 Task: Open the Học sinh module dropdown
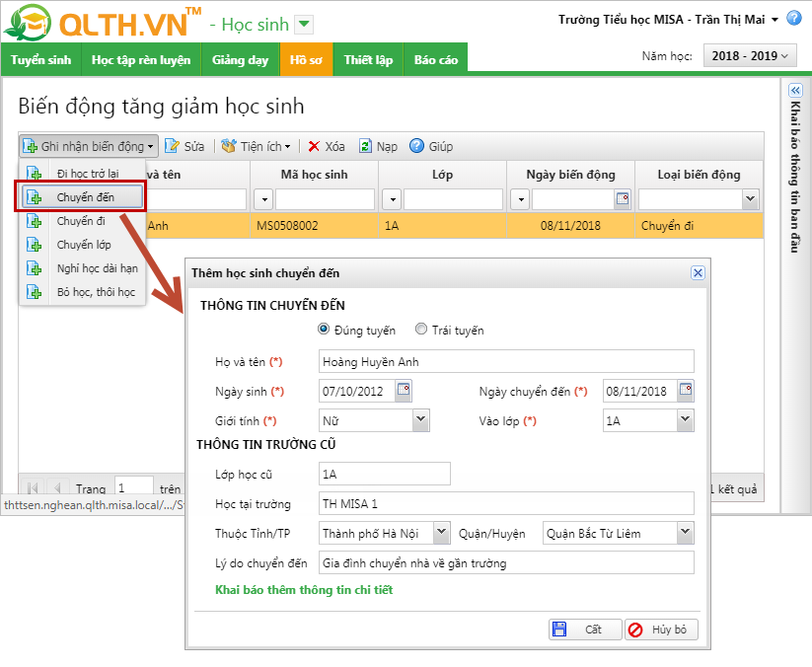(x=304, y=24)
